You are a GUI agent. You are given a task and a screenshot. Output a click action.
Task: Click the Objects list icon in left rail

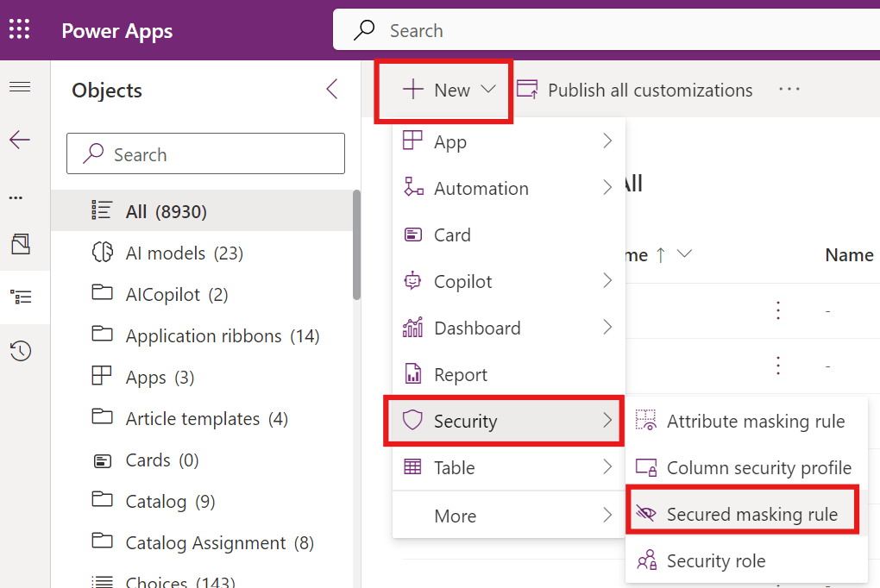pos(20,297)
